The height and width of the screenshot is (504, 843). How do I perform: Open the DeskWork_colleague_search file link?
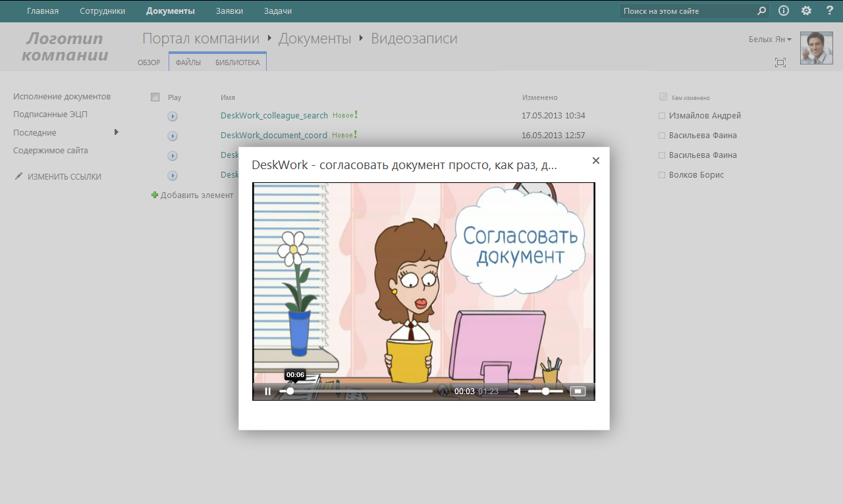(274, 116)
